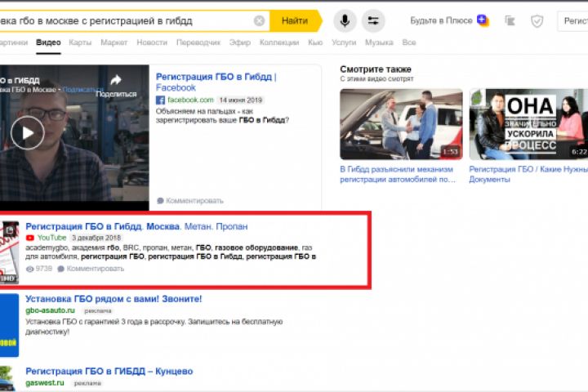Viewport: 588px width, 392px height.
Task: Open the Будьте в Плюсе link
Action: [x=441, y=20]
